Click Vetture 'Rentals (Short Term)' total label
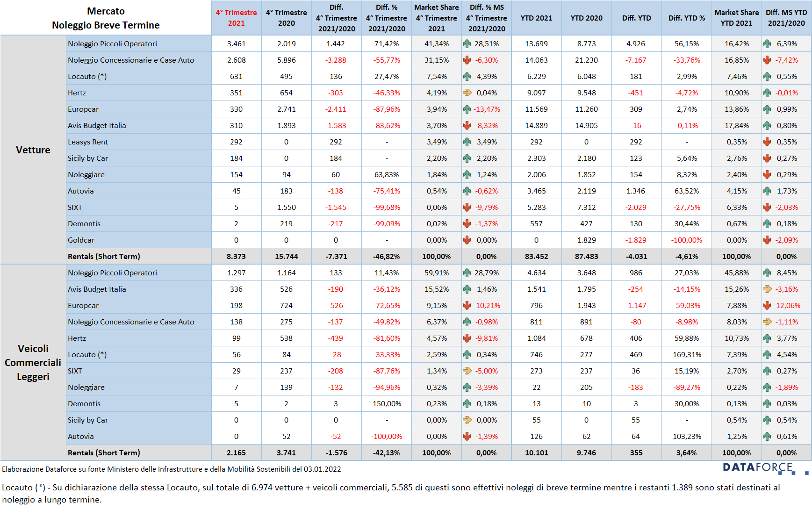 click(x=104, y=257)
